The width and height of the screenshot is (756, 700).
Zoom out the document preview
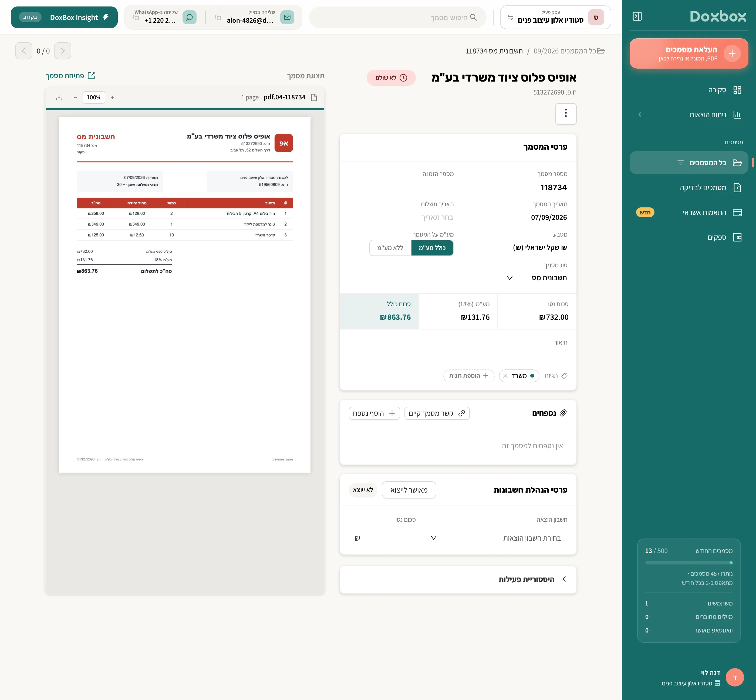(x=75, y=97)
